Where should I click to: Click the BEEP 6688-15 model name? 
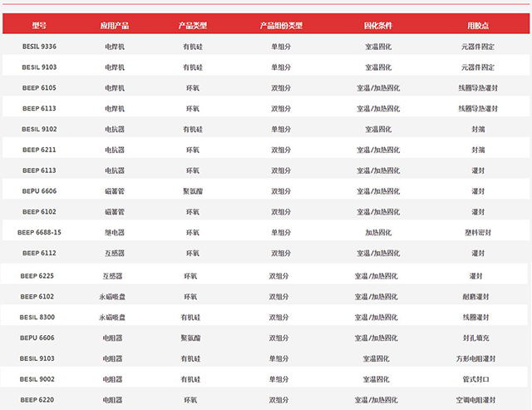(x=39, y=232)
